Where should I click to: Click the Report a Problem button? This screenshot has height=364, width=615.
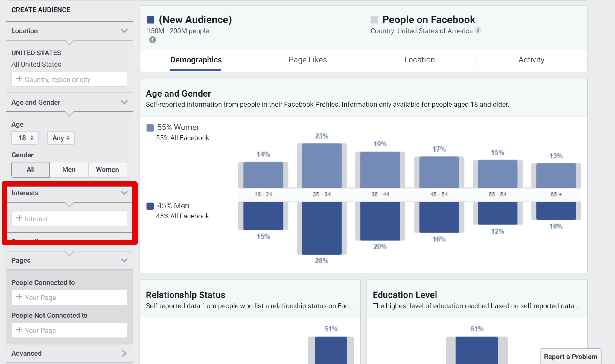570,357
